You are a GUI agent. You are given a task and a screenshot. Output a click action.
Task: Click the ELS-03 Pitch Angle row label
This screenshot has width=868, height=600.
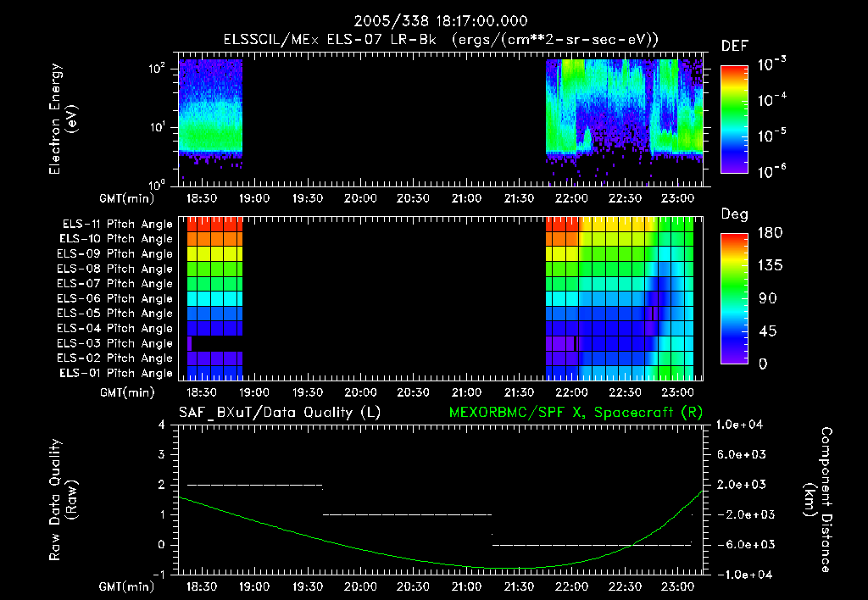[114, 343]
